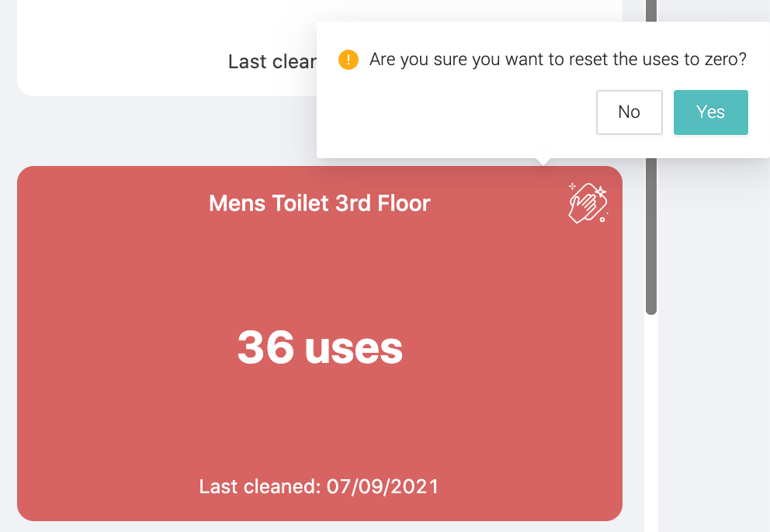The height and width of the screenshot is (532, 770).
Task: Click the Last cleaned: 07/09/2021 label
Action: pyautogui.click(x=319, y=486)
